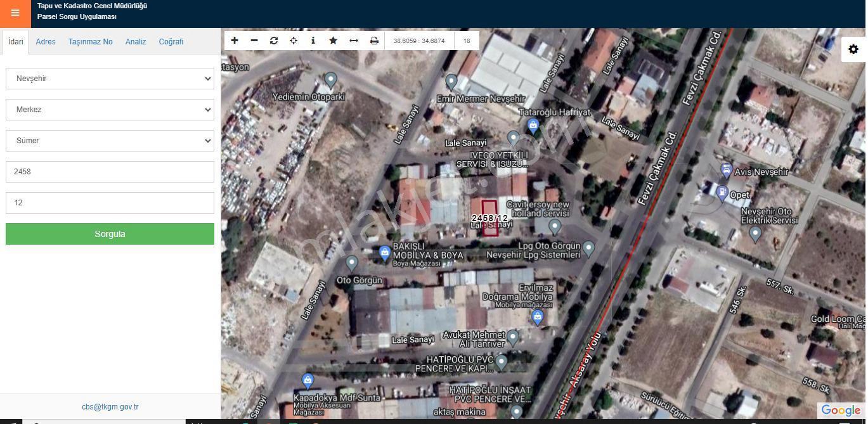
Task: Click Lpg Oto Görgün map pin
Action: 589,248
